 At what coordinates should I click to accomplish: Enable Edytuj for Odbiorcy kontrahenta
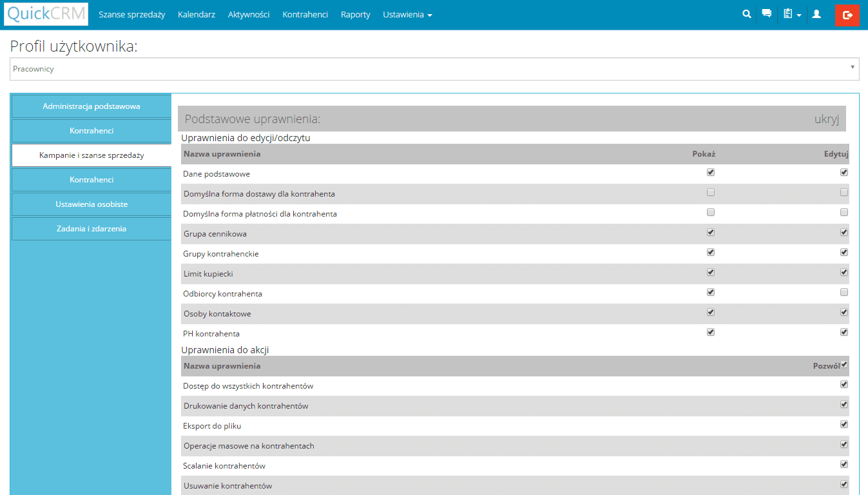pos(844,293)
